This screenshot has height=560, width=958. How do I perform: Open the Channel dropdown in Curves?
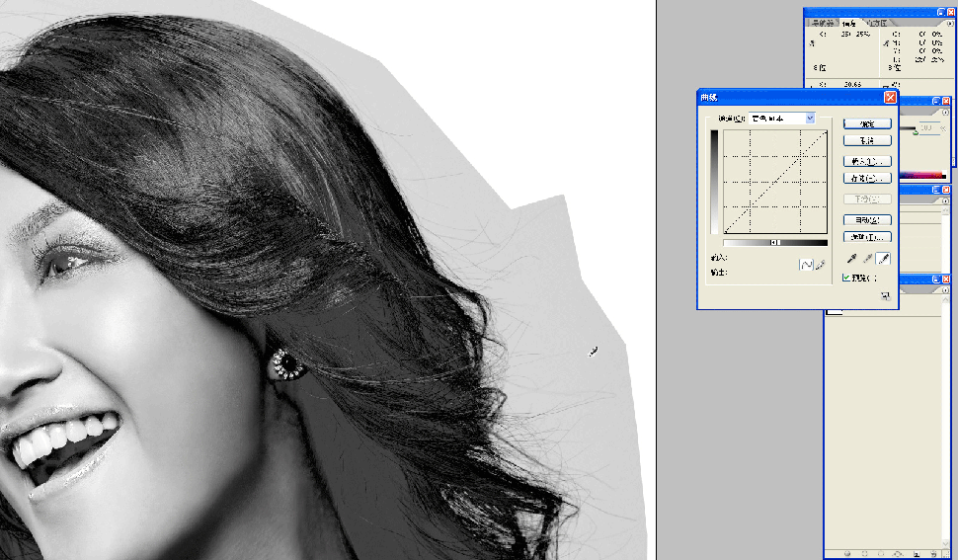point(810,118)
